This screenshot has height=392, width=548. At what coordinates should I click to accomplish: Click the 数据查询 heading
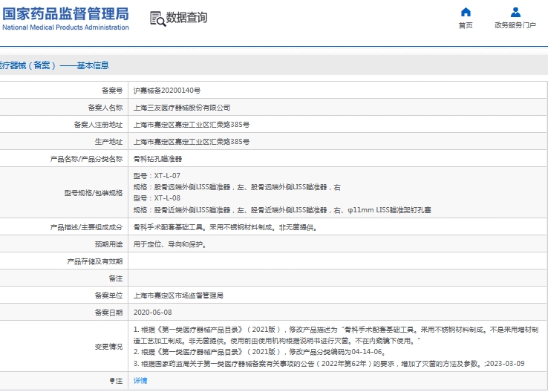(186, 17)
